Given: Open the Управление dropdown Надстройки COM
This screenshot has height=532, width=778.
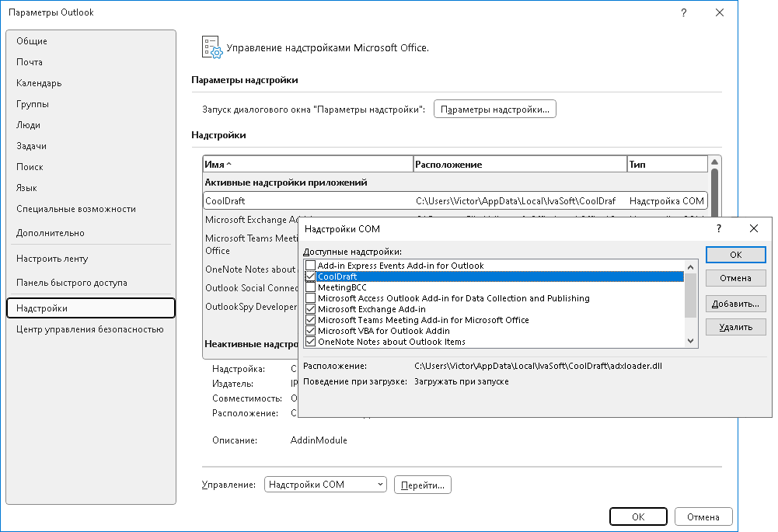Looking at the screenshot, I should (326, 485).
